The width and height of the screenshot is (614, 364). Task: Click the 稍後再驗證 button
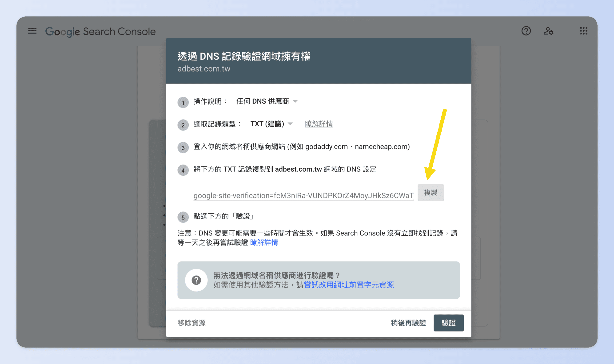[x=408, y=323]
